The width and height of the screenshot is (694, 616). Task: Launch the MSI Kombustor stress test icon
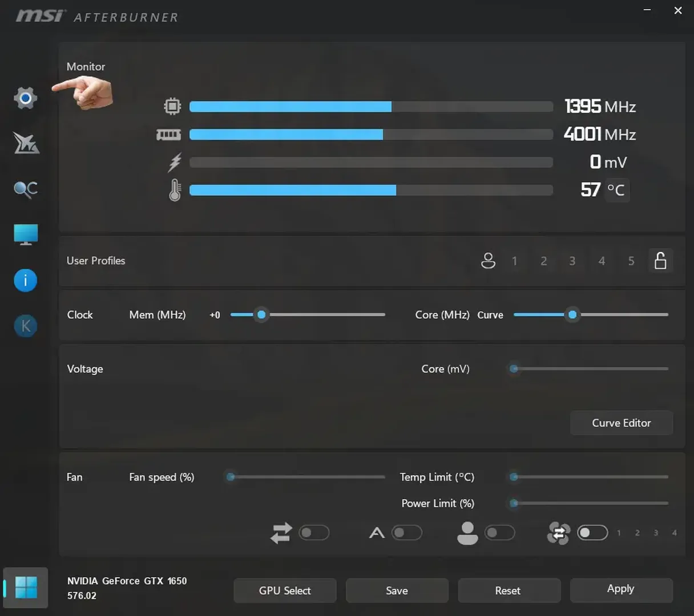(25, 143)
